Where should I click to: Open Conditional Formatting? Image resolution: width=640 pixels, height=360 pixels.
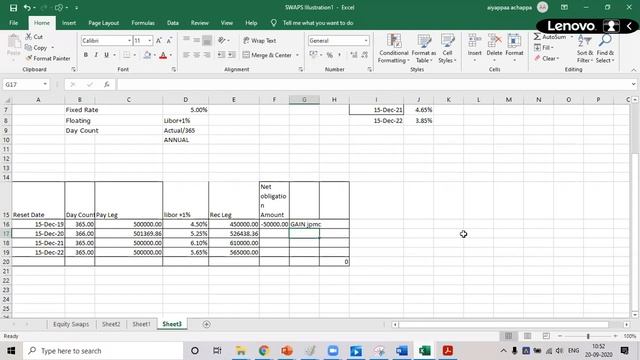393,49
